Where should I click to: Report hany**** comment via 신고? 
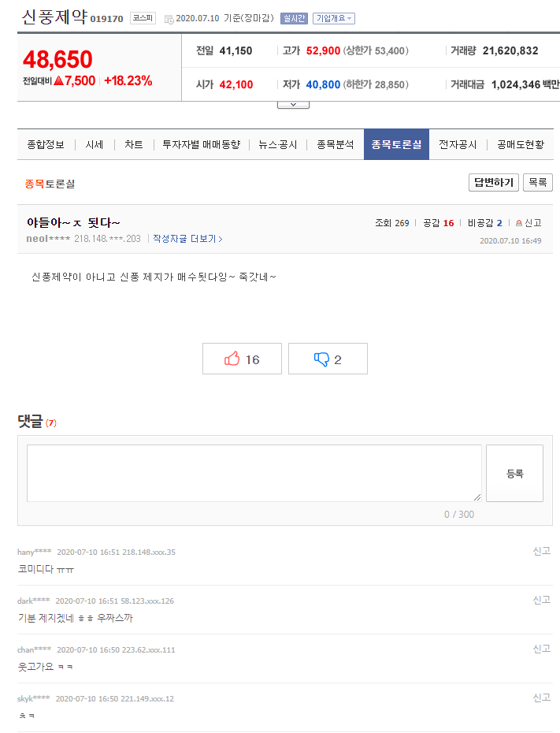(542, 551)
